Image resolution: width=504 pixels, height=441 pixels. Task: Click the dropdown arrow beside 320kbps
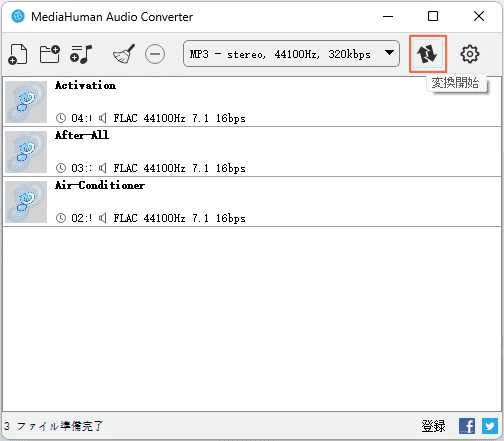click(x=389, y=53)
